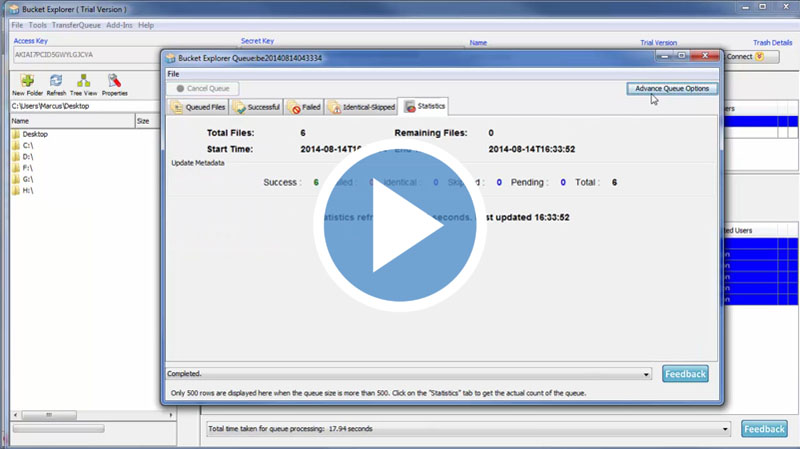Image resolution: width=800 pixels, height=449 pixels.
Task: Open the Add-Ins menu
Action: pos(119,24)
